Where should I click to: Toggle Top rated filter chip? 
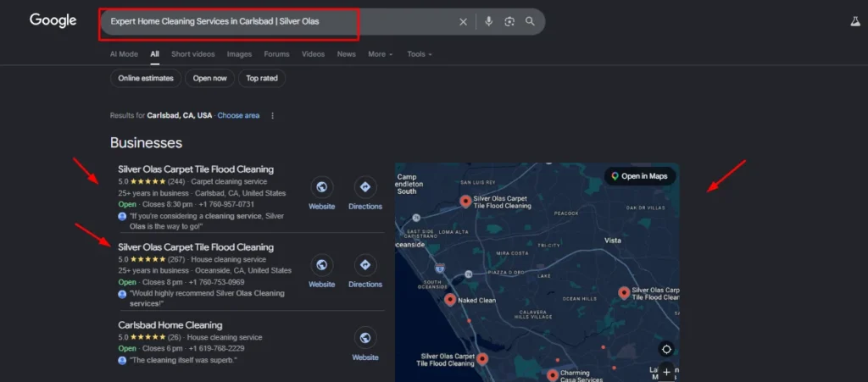coord(262,79)
